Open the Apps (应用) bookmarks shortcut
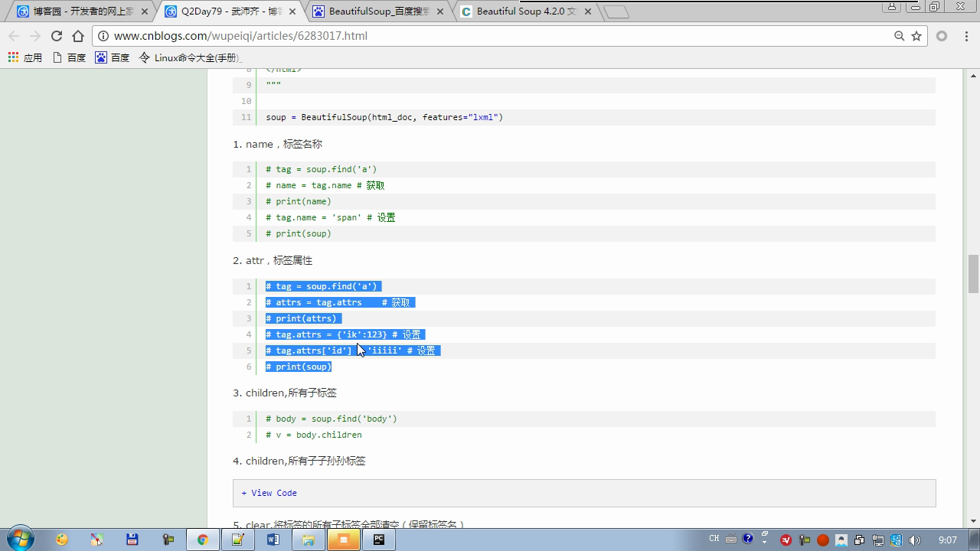980x551 pixels. (24, 57)
